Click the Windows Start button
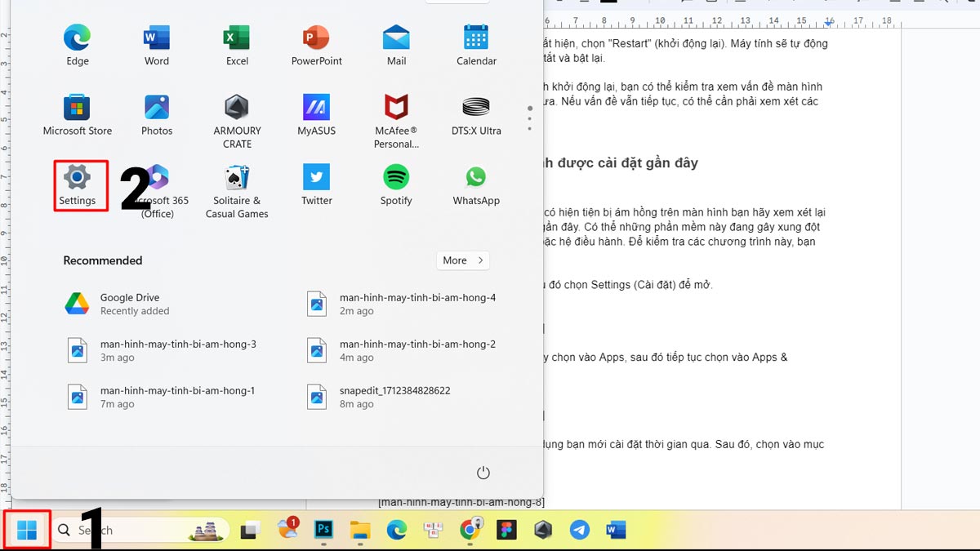980x551 pixels. 27,531
